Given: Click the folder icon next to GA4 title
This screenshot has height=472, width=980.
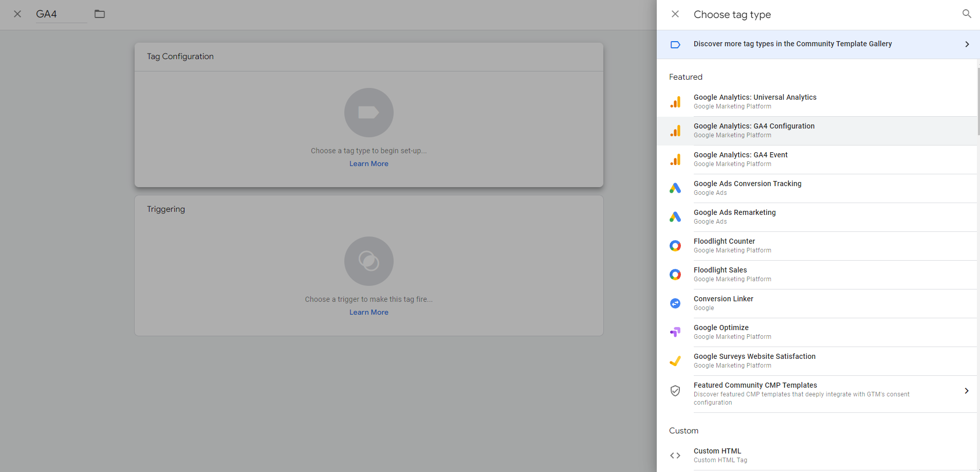Looking at the screenshot, I should [99, 14].
